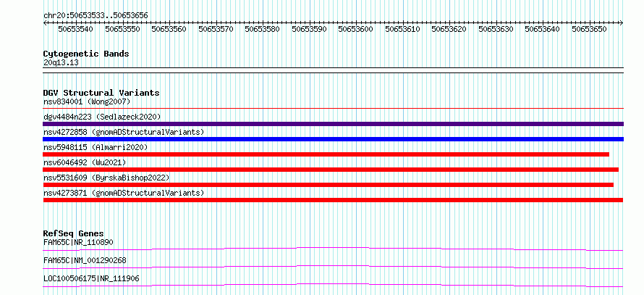
Task: Click the DGV Structural Variants heading
Action: coord(101,93)
